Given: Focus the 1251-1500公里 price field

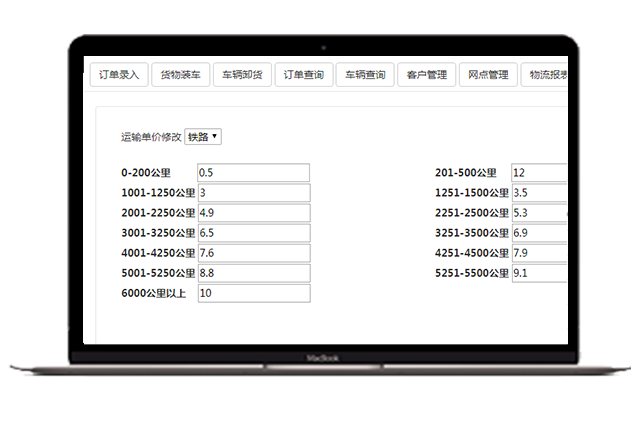Looking at the screenshot, I should tap(539, 193).
